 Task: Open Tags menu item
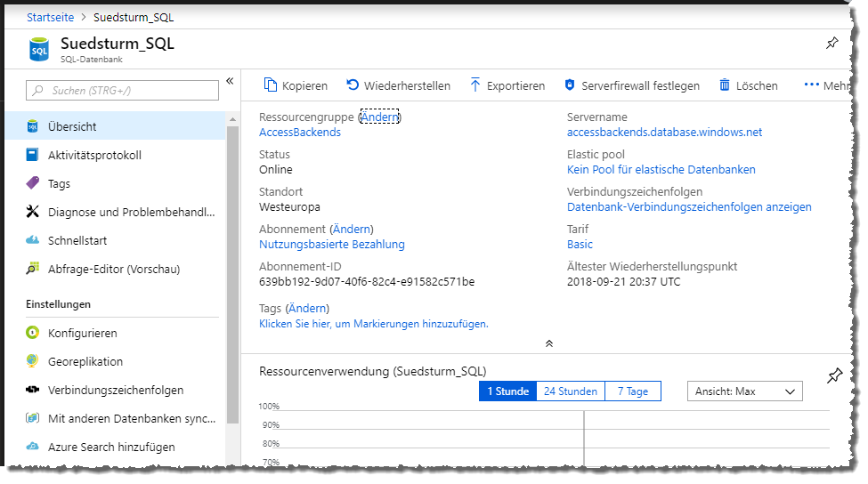(115, 183)
